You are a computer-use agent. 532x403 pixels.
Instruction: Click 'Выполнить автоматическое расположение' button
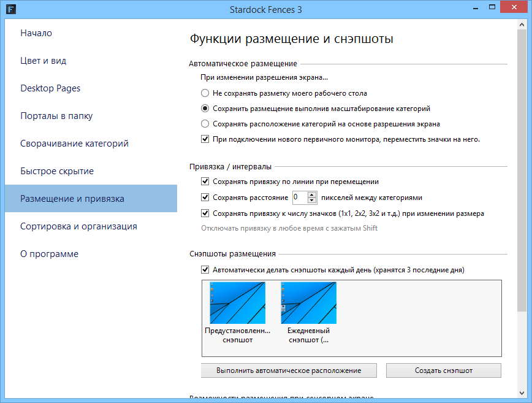point(289,370)
